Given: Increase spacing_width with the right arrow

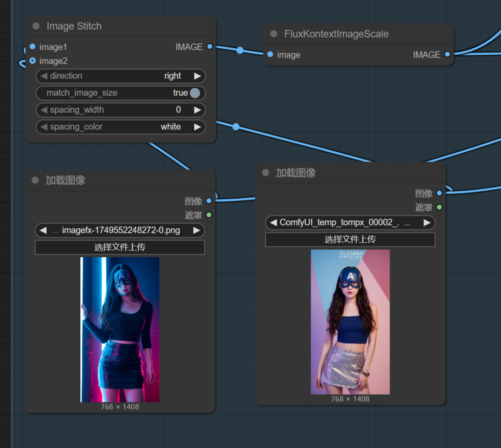Looking at the screenshot, I should 198,110.
